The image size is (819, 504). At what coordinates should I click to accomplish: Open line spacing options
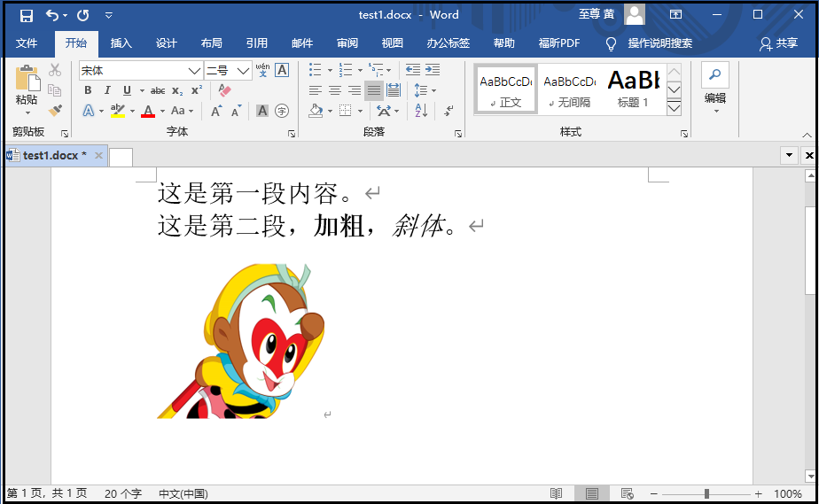(x=425, y=90)
